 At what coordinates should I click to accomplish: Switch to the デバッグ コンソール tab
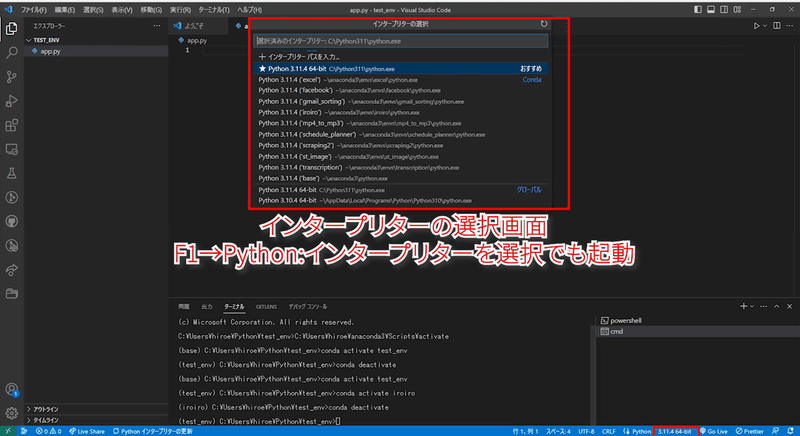pos(308,306)
